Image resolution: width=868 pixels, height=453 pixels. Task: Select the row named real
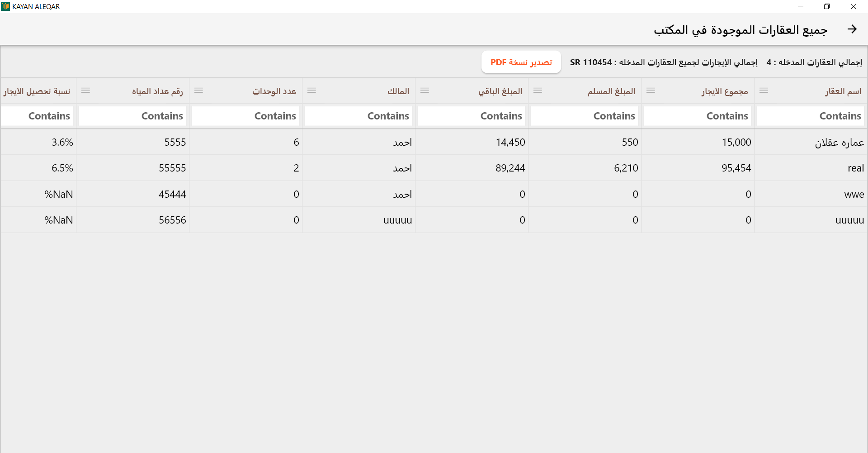pos(855,168)
